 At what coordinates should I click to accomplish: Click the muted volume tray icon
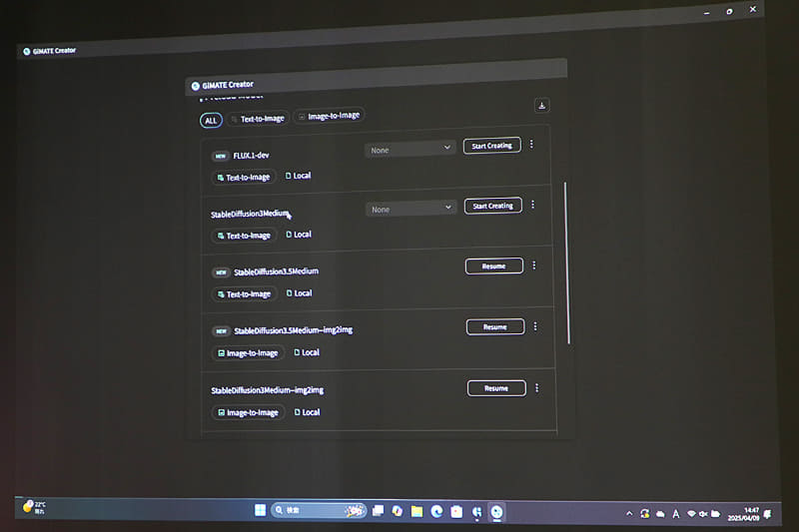[703, 514]
